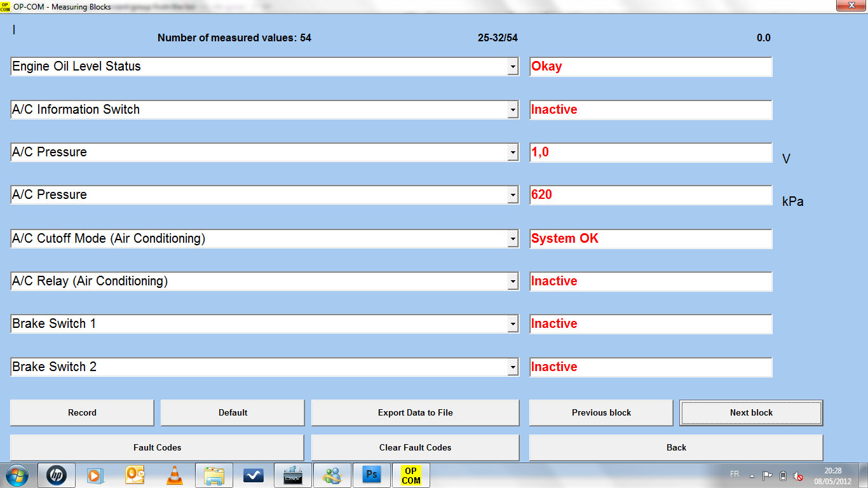
Task: Click the 1,0 voltage value field
Action: pyautogui.click(x=651, y=152)
